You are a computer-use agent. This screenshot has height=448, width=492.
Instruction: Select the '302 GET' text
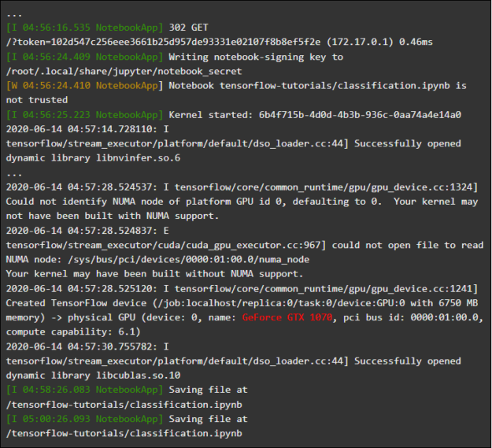click(189, 28)
